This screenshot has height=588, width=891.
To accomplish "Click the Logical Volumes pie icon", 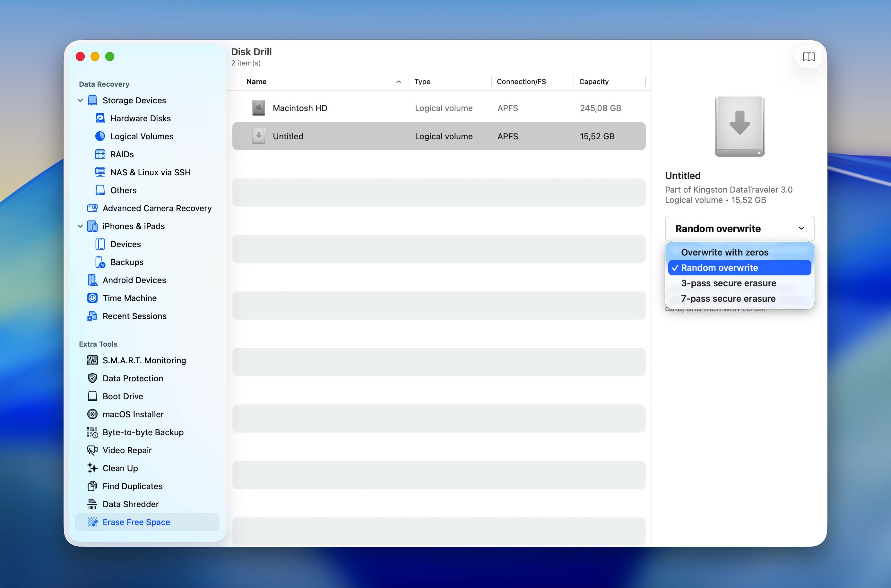I will click(x=100, y=136).
